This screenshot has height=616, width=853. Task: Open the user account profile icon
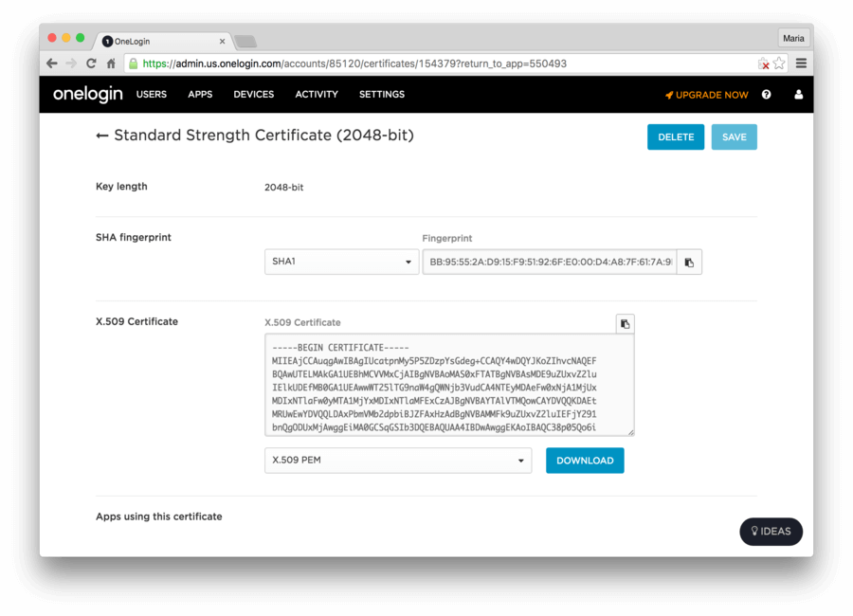pyautogui.click(x=798, y=94)
